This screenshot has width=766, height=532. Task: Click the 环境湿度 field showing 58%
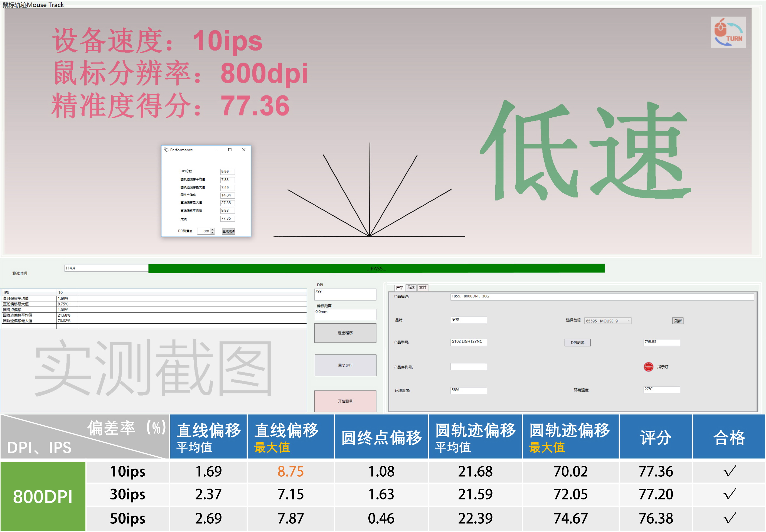pos(469,390)
